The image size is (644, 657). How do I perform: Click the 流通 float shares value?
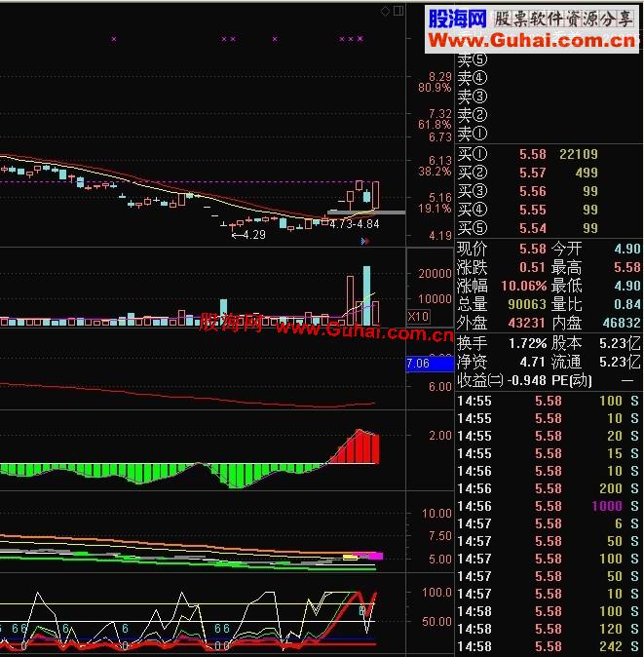click(621, 362)
